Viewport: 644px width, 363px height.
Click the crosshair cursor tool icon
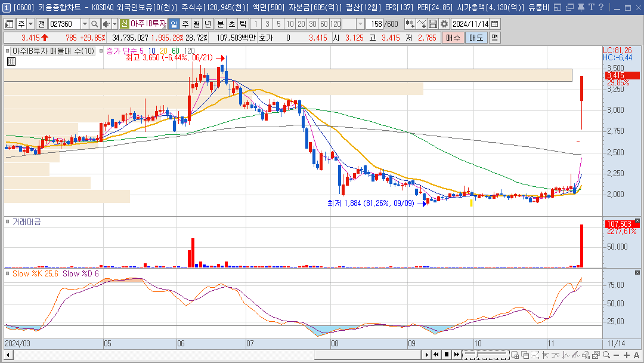pyautogui.click(x=546, y=355)
